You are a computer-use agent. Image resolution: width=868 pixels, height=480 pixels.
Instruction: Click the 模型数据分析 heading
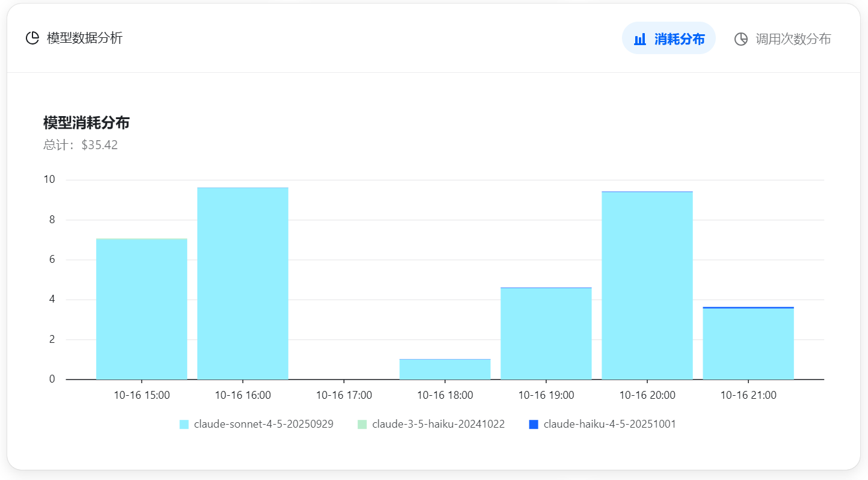coord(85,38)
